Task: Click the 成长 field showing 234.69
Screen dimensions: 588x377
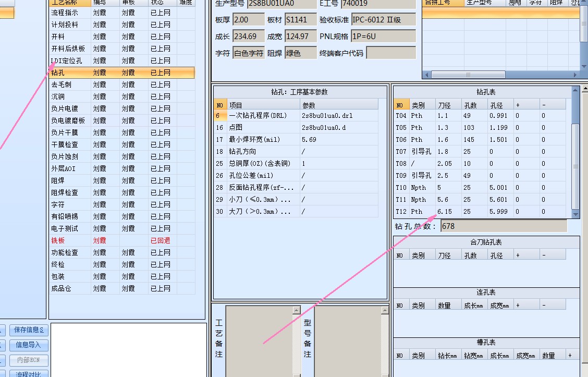Action: [x=249, y=37]
